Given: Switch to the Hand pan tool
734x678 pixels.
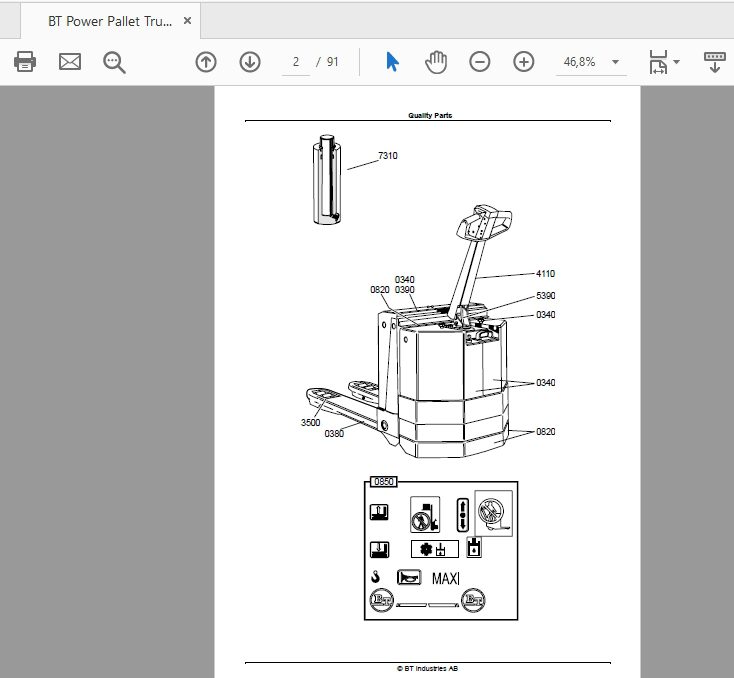Looking at the screenshot, I should tap(436, 62).
